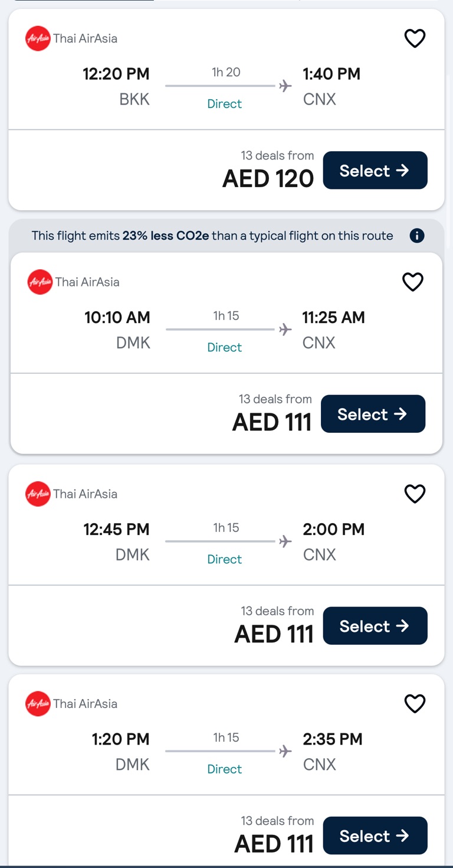Click the plane icon on the 12:45 PM flight
This screenshot has height=868, width=453.
click(285, 541)
